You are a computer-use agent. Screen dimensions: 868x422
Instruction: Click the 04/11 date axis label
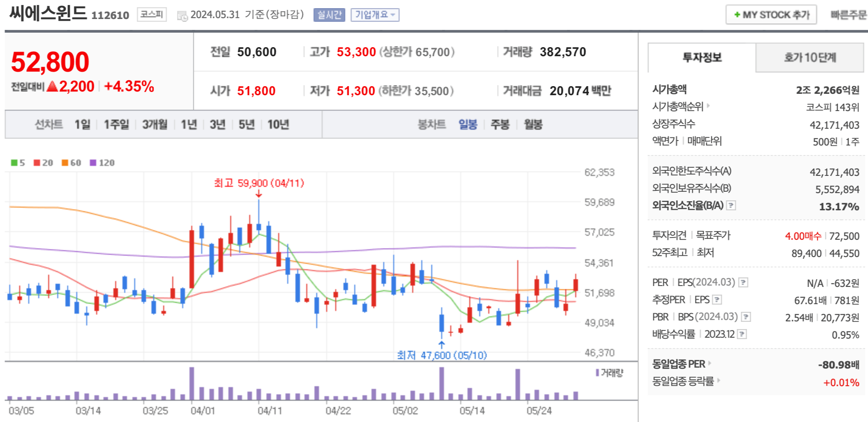(270, 411)
